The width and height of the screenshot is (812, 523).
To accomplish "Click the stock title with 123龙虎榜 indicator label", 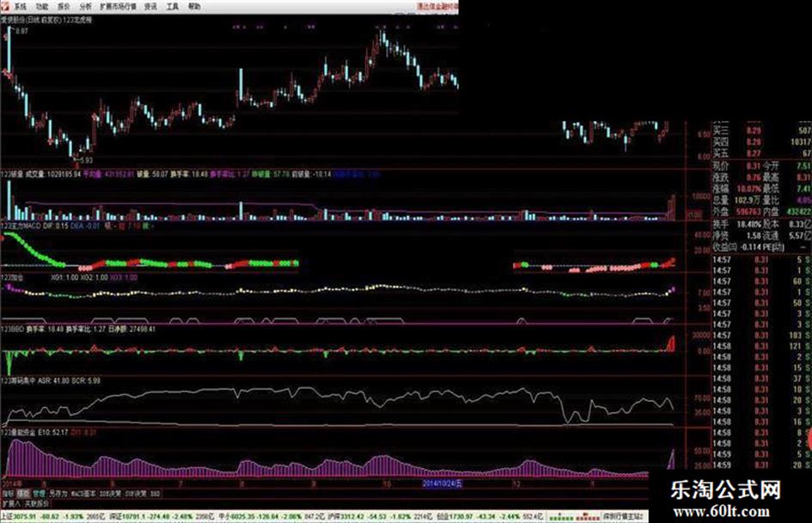I will pyautogui.click(x=46, y=21).
